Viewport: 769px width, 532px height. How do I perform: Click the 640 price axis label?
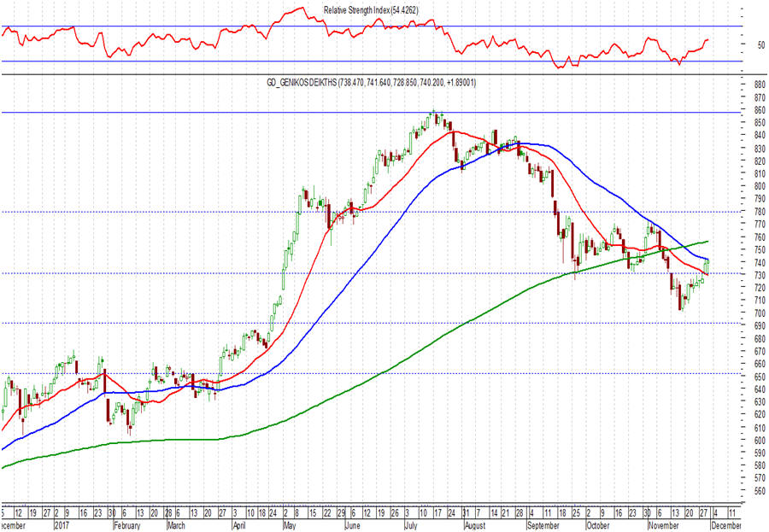pyautogui.click(x=760, y=389)
